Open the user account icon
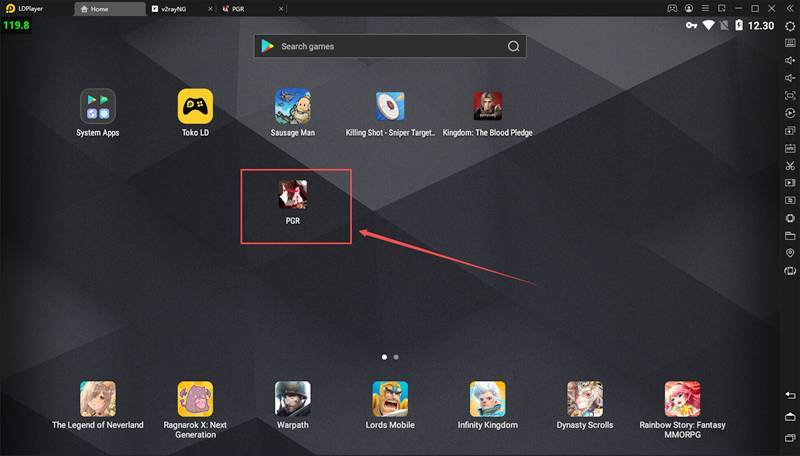This screenshot has width=800, height=456. click(689, 9)
